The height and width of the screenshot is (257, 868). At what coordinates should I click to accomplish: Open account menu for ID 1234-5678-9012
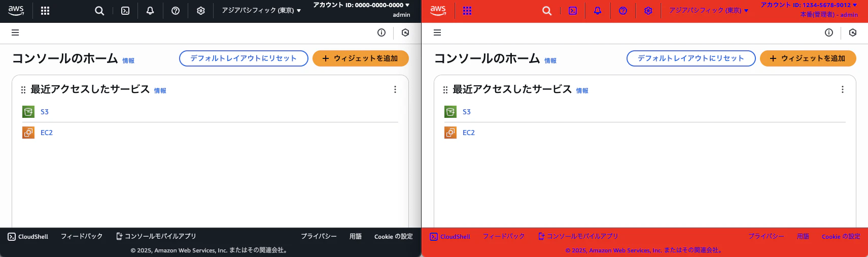[x=809, y=5]
